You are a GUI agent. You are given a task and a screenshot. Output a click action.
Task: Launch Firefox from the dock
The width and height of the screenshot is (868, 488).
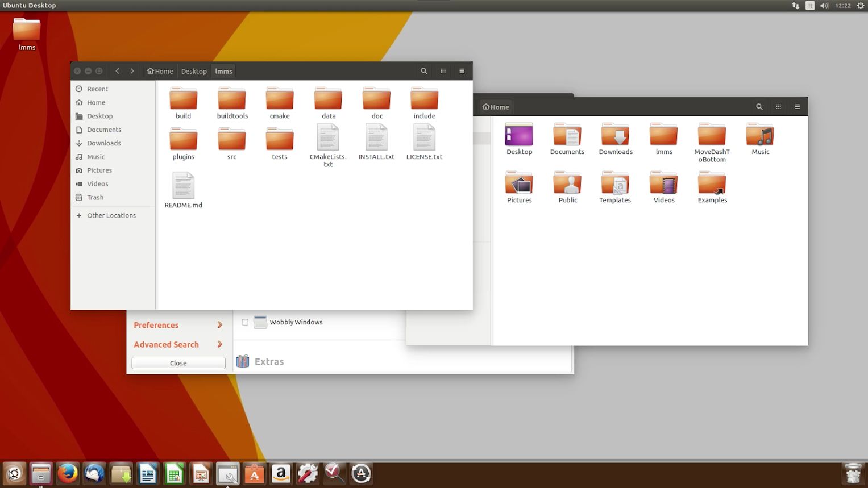(68, 473)
